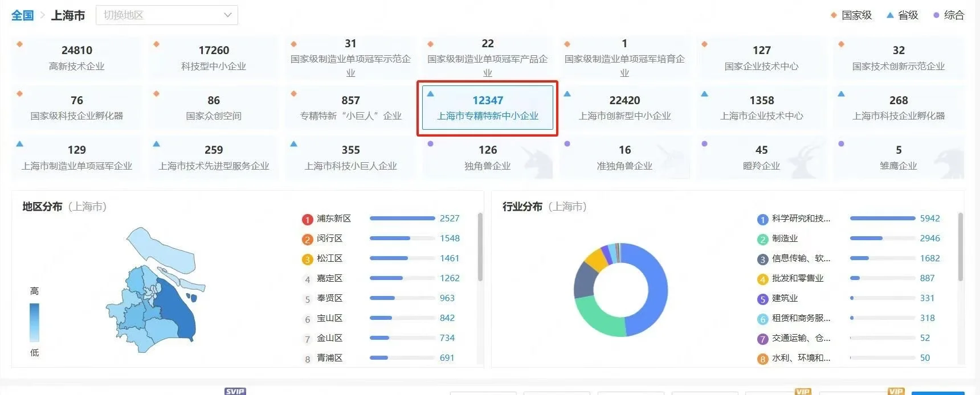This screenshot has height=395, width=980.
Task: Click rank 8 badge beside 水利、环境
Action: point(763,359)
